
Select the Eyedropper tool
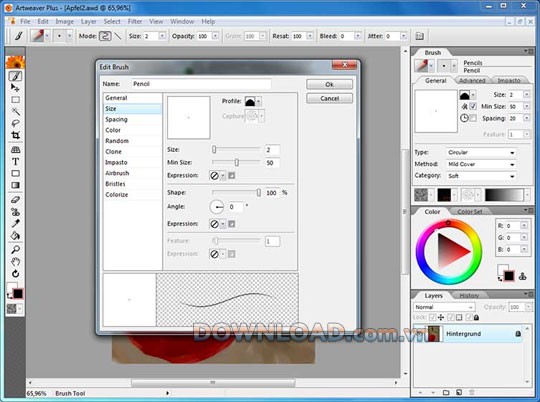[15, 224]
